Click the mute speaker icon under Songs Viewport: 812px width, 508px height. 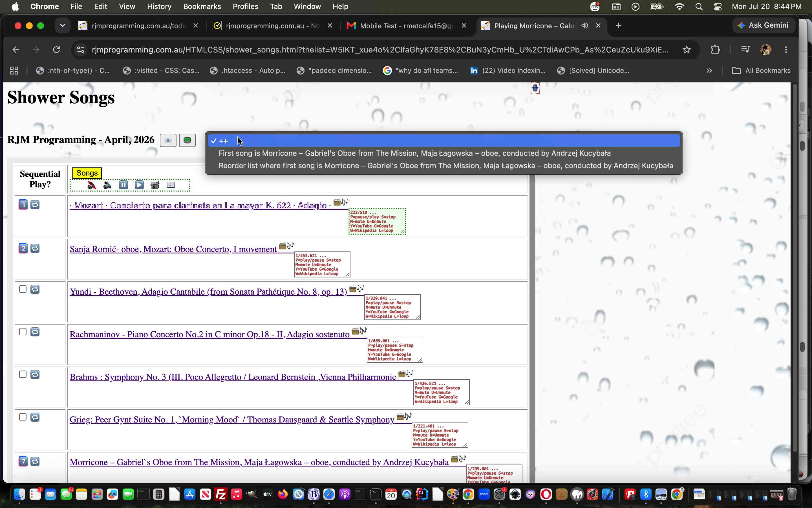(x=91, y=185)
